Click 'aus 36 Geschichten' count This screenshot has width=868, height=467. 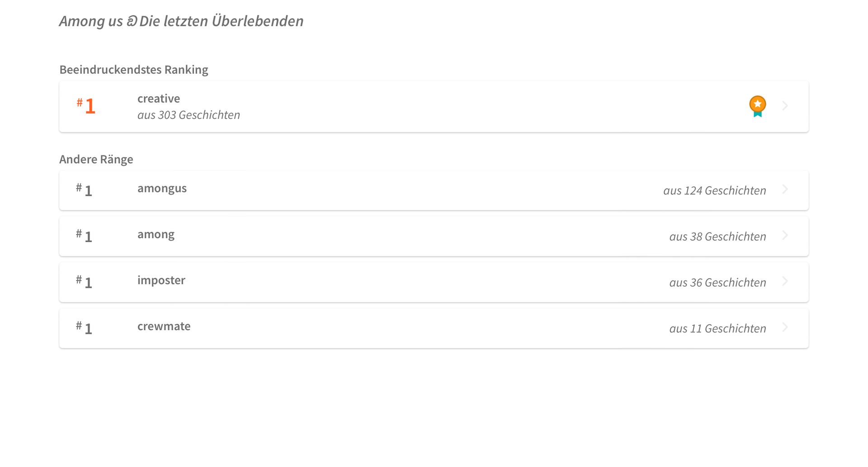tap(718, 283)
